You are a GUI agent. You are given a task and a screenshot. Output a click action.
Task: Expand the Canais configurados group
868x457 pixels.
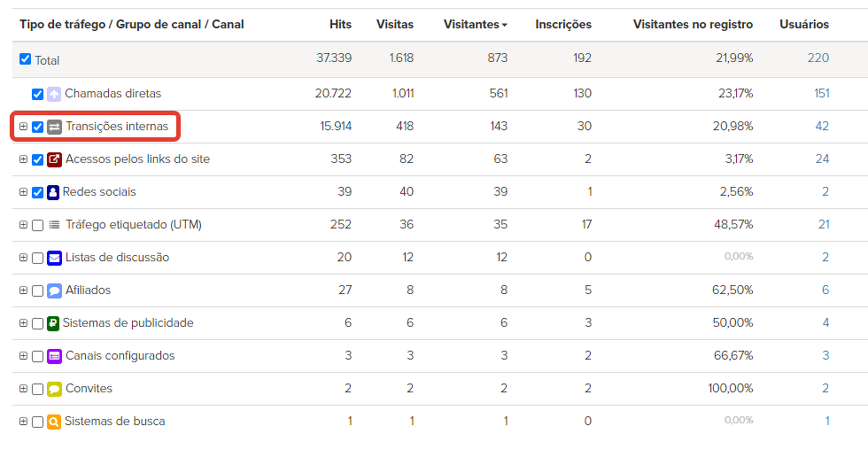(23, 356)
